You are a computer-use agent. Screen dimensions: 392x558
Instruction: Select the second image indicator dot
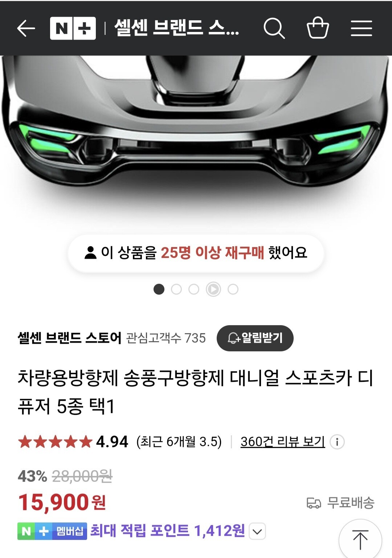point(176,289)
